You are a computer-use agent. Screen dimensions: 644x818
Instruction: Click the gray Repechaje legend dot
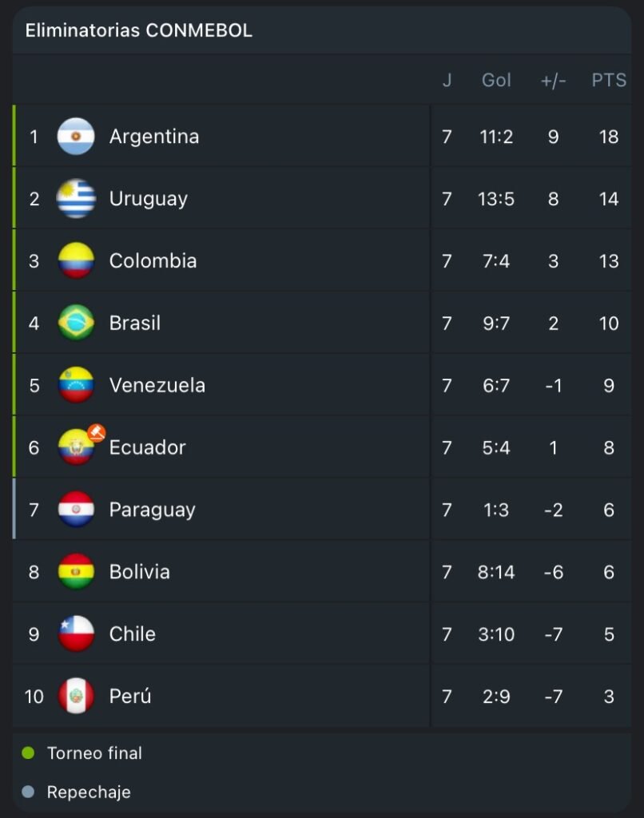point(28,792)
